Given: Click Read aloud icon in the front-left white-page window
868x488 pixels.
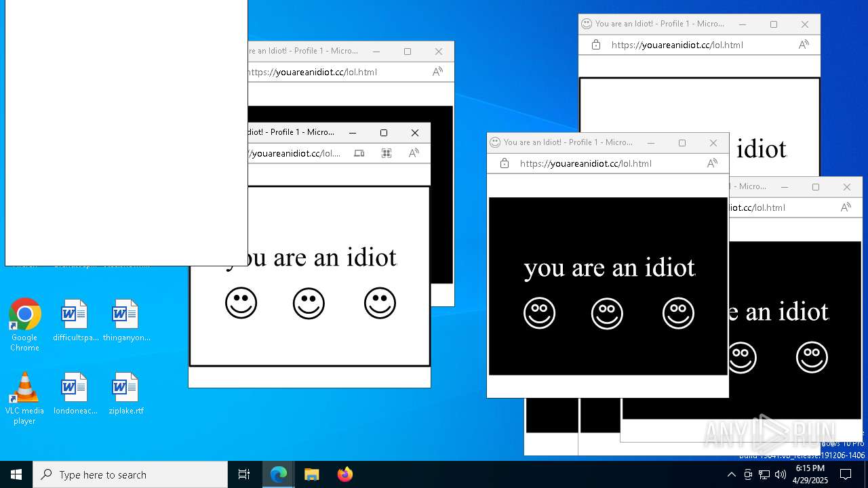Looking at the screenshot, I should [414, 153].
